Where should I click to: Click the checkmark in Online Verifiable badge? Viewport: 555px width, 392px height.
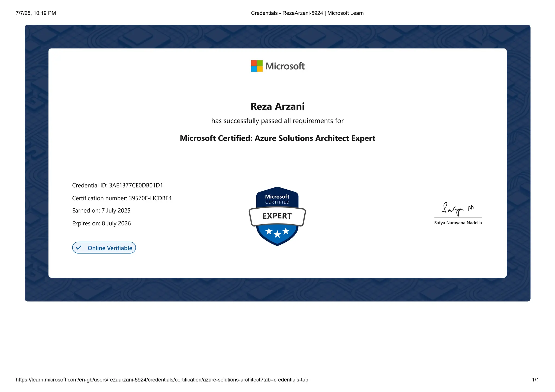point(79,248)
